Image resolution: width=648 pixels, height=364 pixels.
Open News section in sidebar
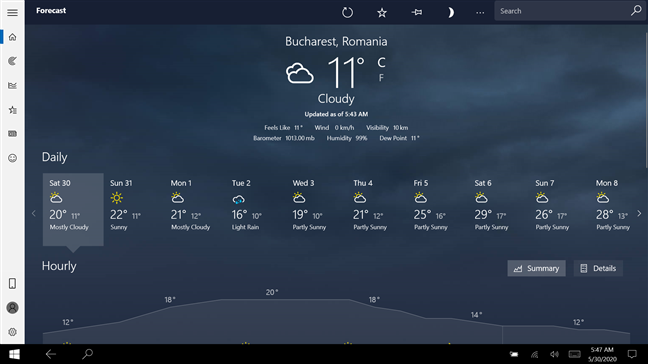12,134
